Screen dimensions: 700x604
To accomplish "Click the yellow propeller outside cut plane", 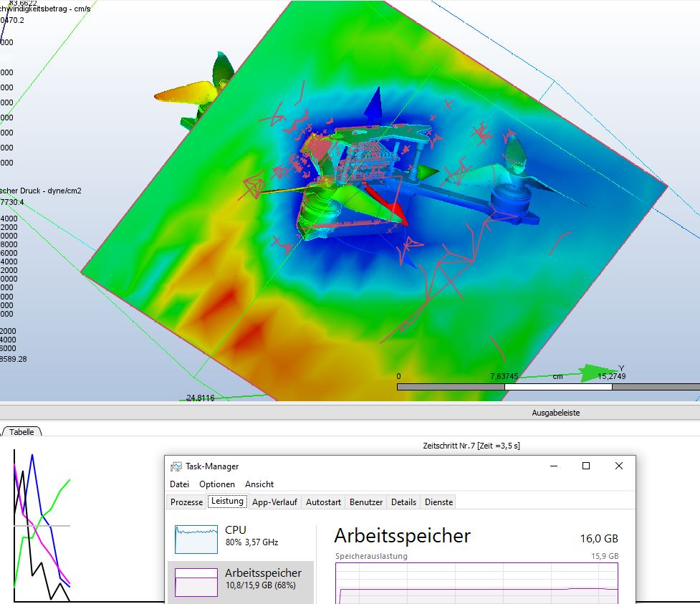I will click(186, 95).
